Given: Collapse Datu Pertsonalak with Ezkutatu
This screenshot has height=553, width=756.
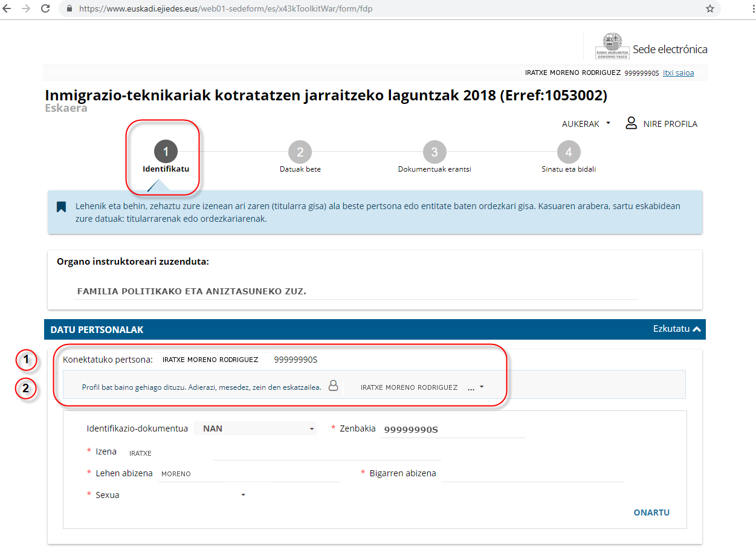Looking at the screenshot, I should tap(676, 329).
